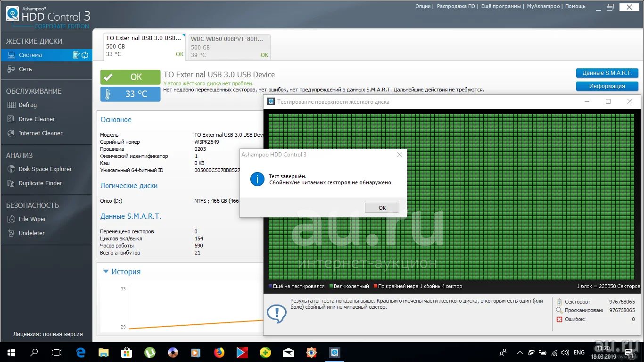644x362 pixels.
Task: Click 'Лицензия: полная версия' text
Action: (48, 334)
